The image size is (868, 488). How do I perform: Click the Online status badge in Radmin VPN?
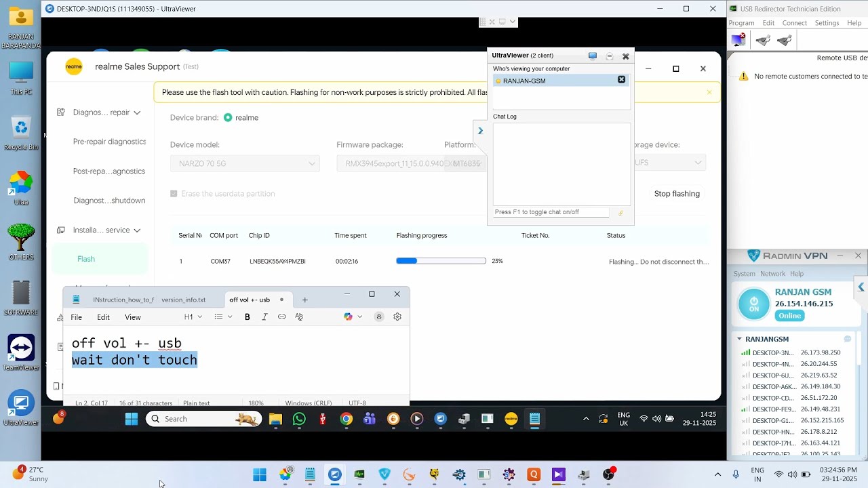click(789, 316)
